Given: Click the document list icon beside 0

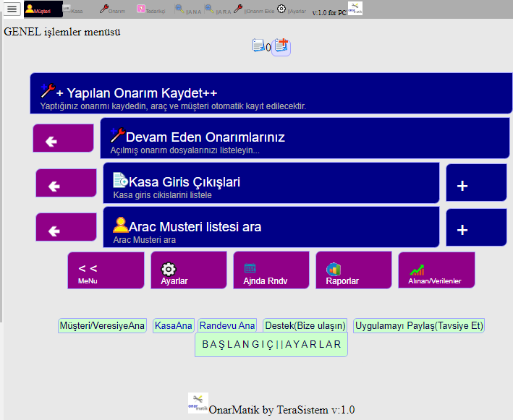Looking at the screenshot, I should click(258, 46).
